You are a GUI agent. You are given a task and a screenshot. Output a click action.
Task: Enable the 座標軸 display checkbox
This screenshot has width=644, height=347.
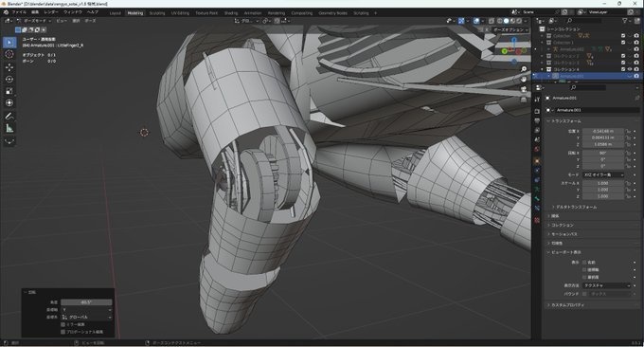pos(584,269)
